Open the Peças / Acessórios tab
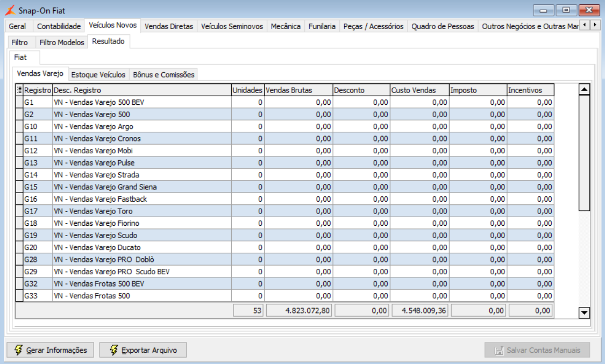The width and height of the screenshot is (605, 364). click(x=373, y=26)
